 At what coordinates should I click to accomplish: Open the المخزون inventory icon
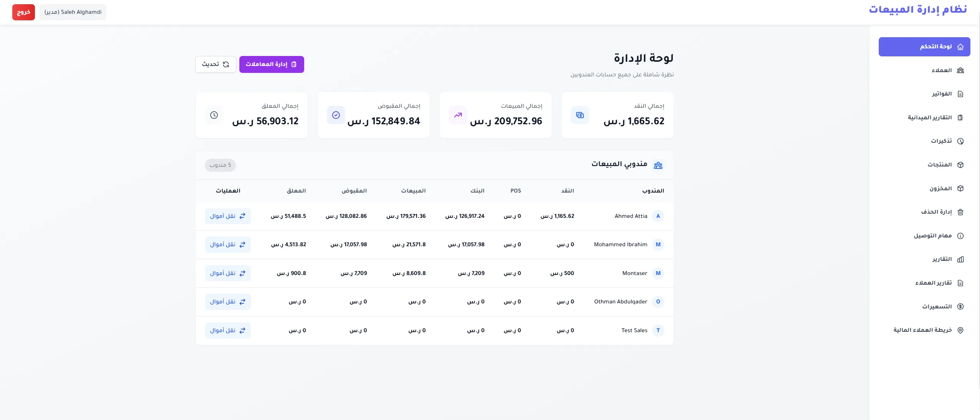point(960,188)
